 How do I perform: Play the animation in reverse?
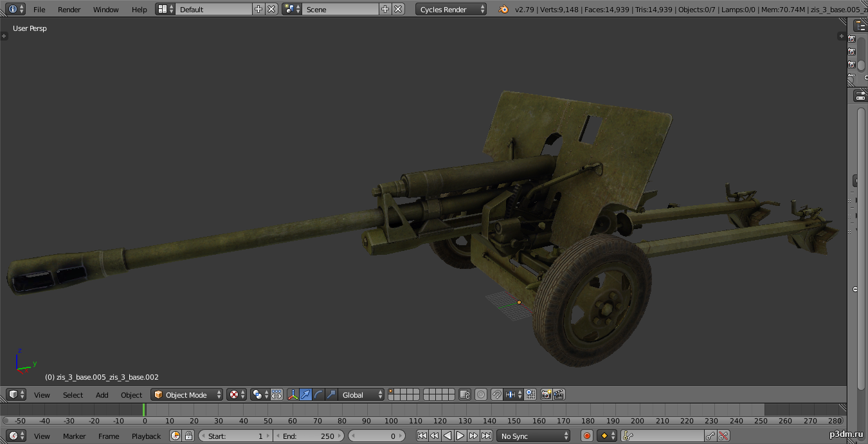(448, 436)
